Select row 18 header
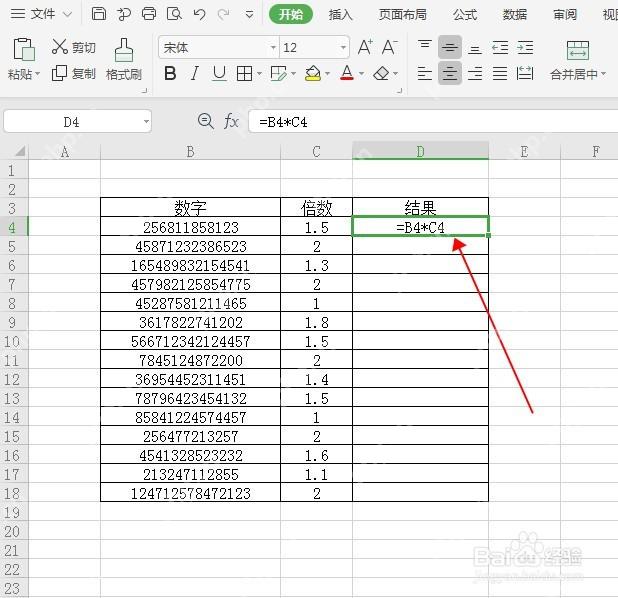The image size is (618, 598). click(14, 493)
